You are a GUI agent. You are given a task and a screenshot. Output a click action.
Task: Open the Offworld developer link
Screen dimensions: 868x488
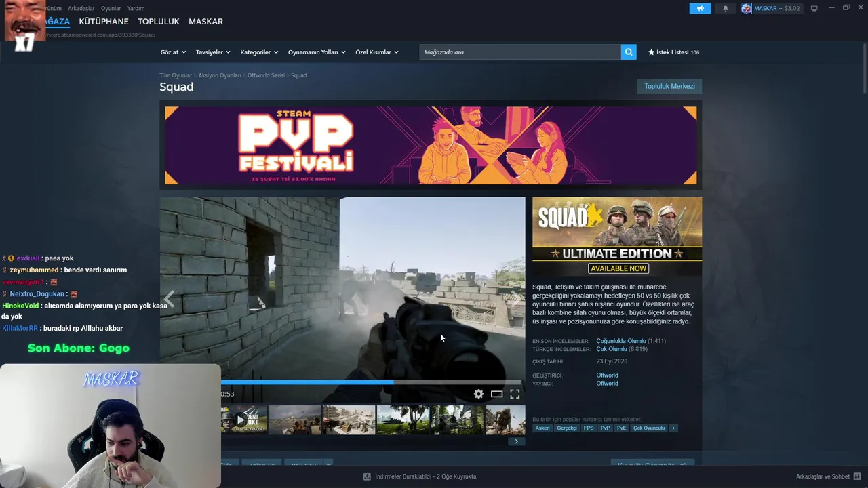tap(607, 375)
